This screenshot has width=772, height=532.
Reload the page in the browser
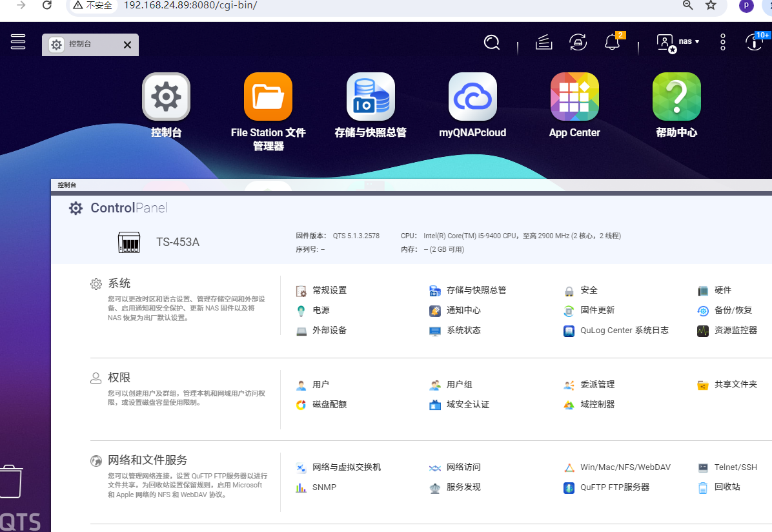coord(46,5)
